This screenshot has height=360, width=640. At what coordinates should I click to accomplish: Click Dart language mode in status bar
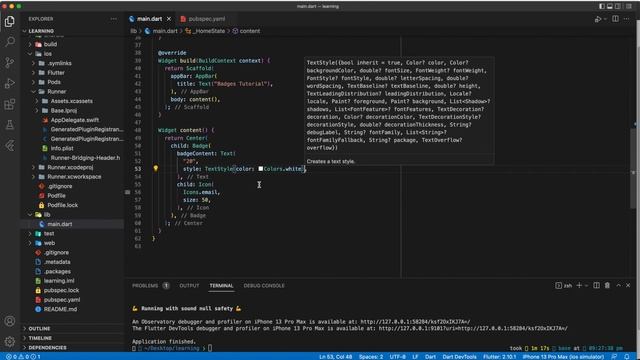coord(430,357)
